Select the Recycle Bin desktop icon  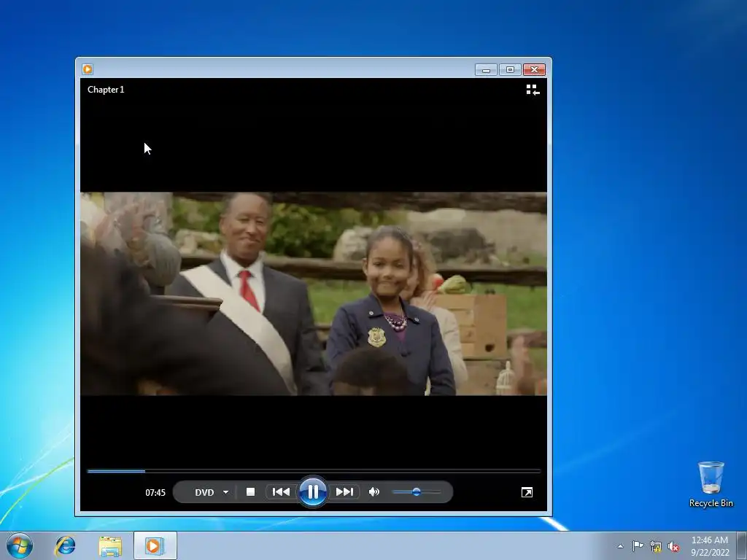click(x=711, y=484)
